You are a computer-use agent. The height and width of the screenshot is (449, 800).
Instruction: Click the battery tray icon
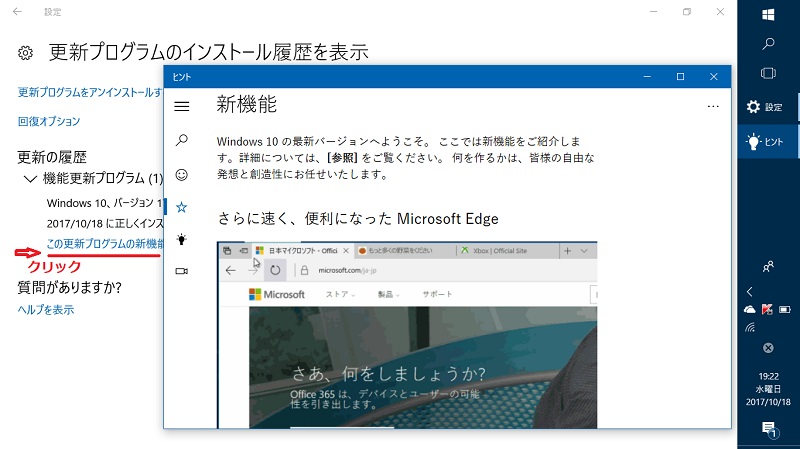785,309
